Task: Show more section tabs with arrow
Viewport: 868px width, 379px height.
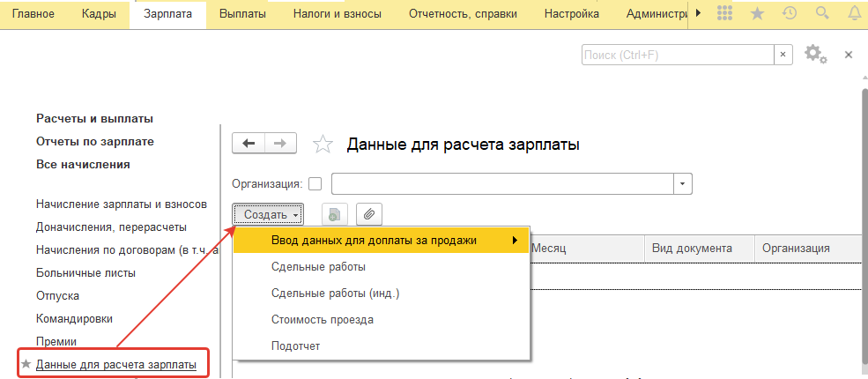Action: pyautogui.click(x=699, y=13)
